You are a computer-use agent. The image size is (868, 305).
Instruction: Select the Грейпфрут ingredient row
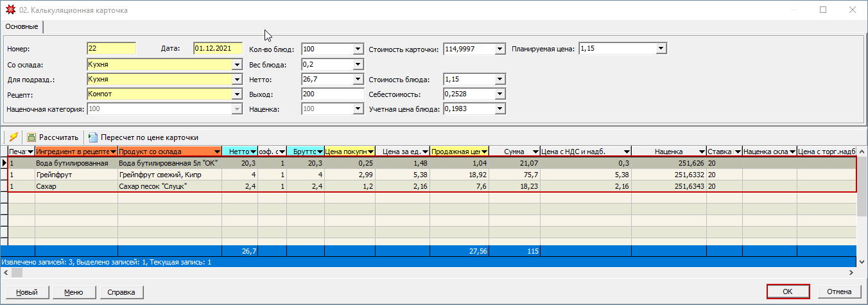point(76,175)
